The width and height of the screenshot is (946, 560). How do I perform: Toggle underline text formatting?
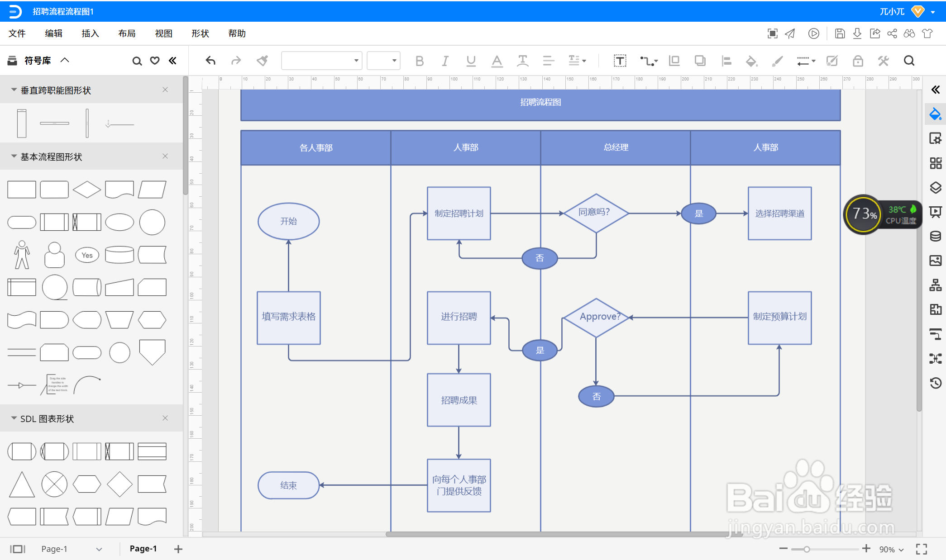tap(471, 61)
